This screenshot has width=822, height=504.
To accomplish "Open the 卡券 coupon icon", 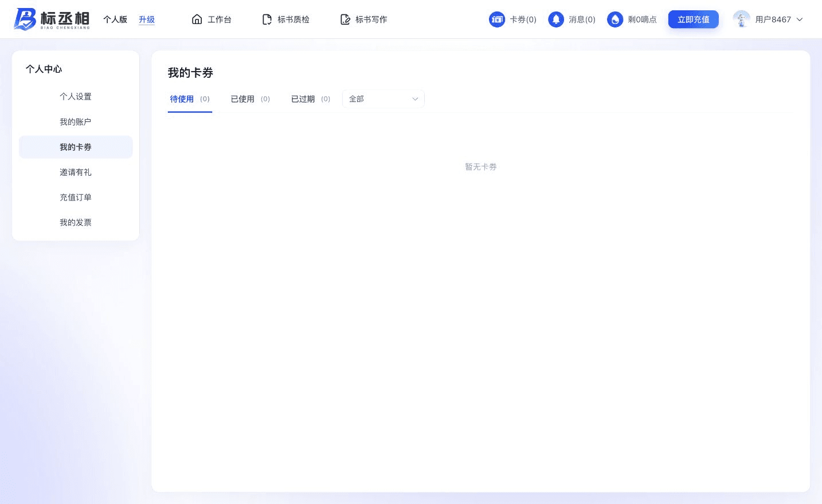I will pos(497,19).
